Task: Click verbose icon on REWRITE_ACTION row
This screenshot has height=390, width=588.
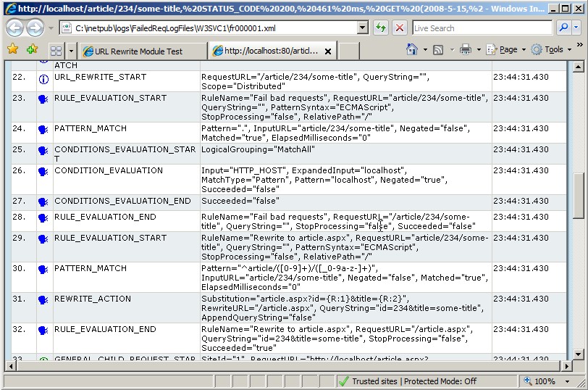Action: (x=43, y=299)
